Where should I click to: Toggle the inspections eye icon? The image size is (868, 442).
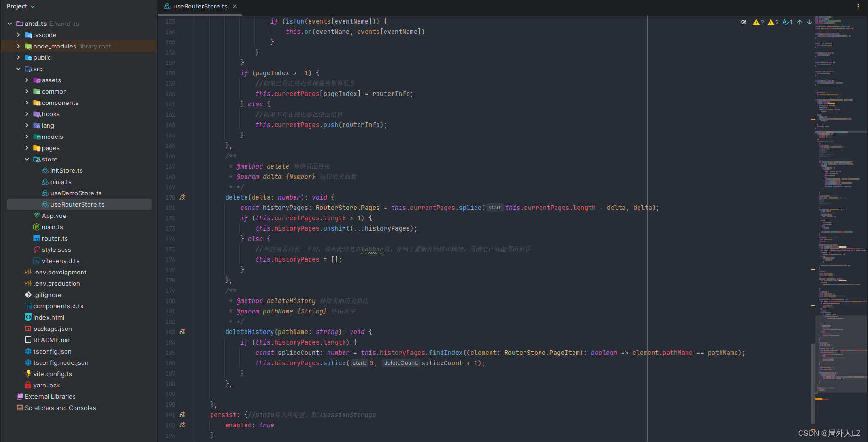[x=744, y=22]
